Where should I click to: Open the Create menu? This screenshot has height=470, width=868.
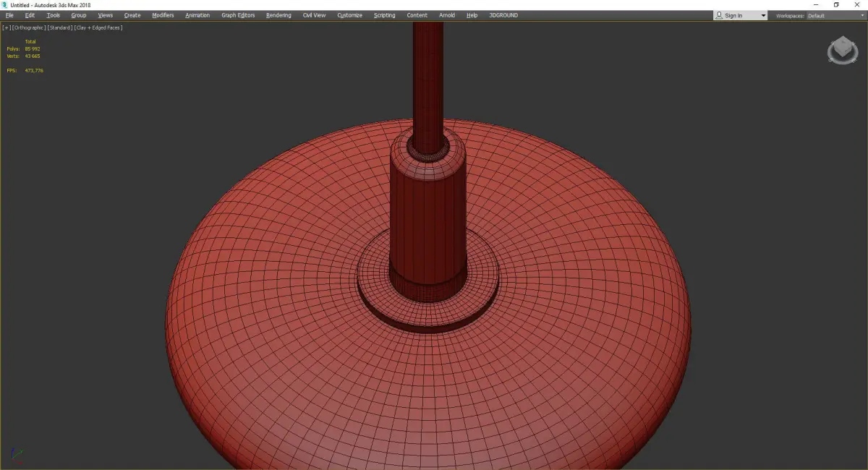(132, 15)
